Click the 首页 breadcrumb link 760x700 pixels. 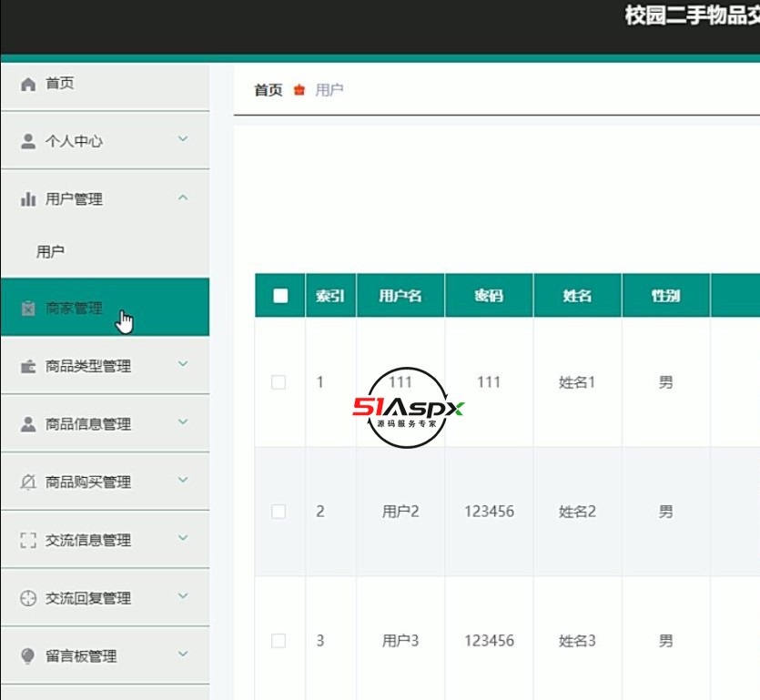tap(269, 90)
